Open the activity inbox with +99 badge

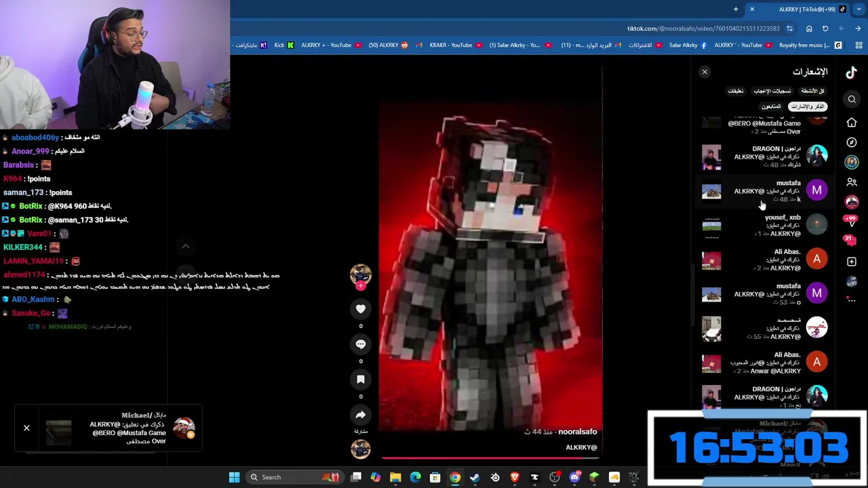(852, 220)
